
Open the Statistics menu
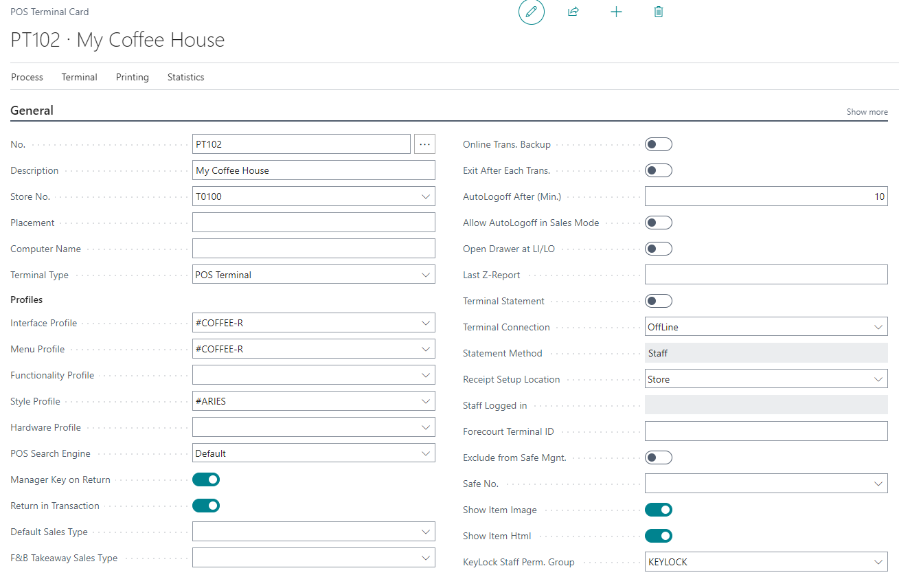186,77
